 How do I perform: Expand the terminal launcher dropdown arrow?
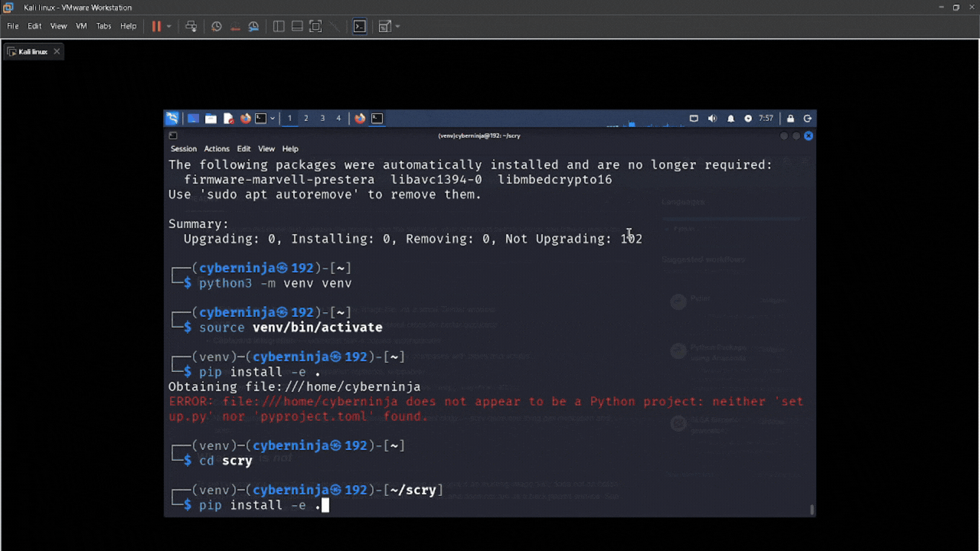pyautogui.click(x=272, y=118)
